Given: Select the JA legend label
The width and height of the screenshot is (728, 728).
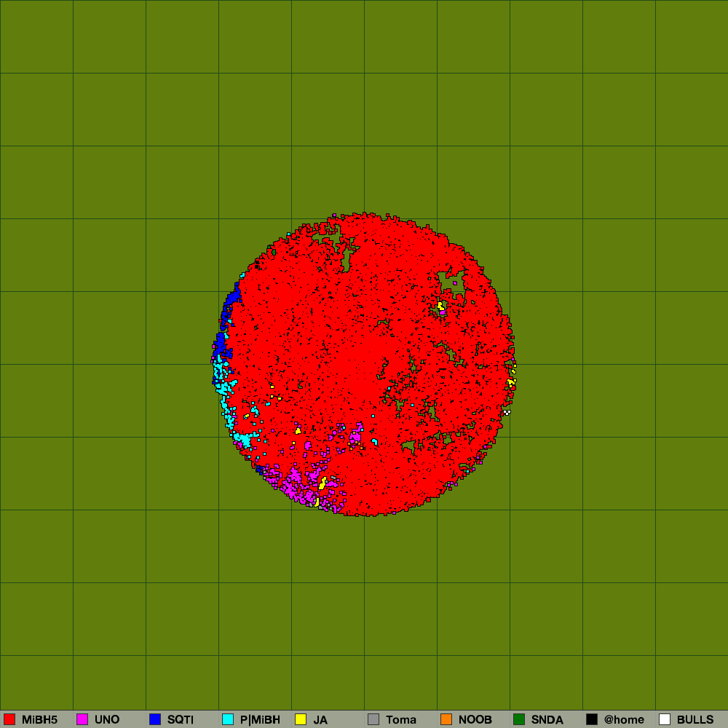Looking at the screenshot, I should 320,720.
